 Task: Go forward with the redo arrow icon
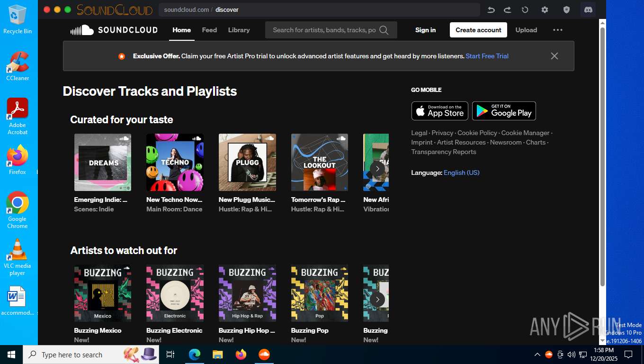click(508, 9)
